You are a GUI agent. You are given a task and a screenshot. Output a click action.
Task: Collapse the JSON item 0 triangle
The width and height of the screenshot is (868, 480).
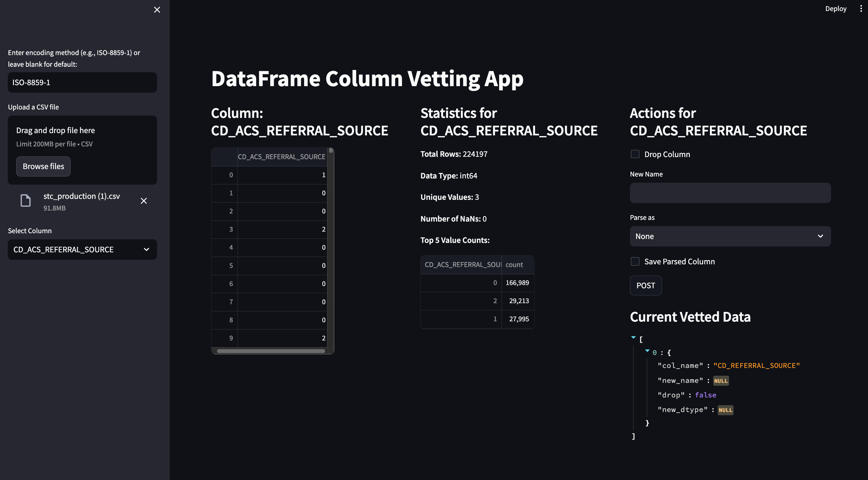coord(647,351)
